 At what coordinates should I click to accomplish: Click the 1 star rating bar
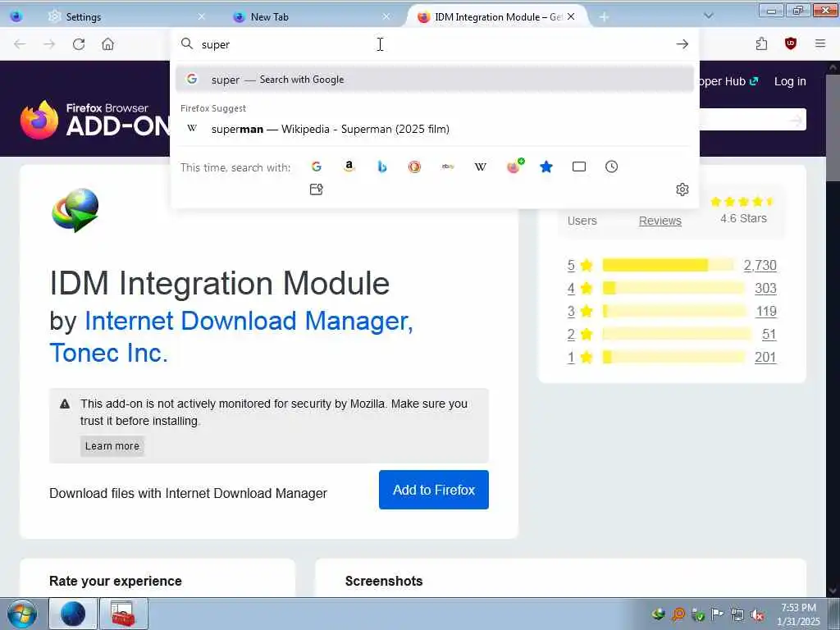(x=673, y=358)
